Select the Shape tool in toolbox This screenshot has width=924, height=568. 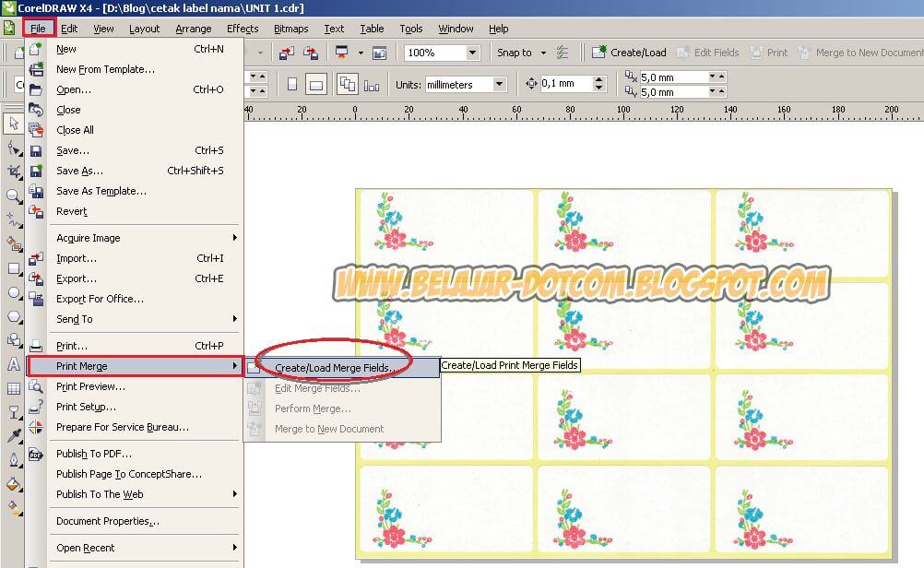(x=13, y=148)
